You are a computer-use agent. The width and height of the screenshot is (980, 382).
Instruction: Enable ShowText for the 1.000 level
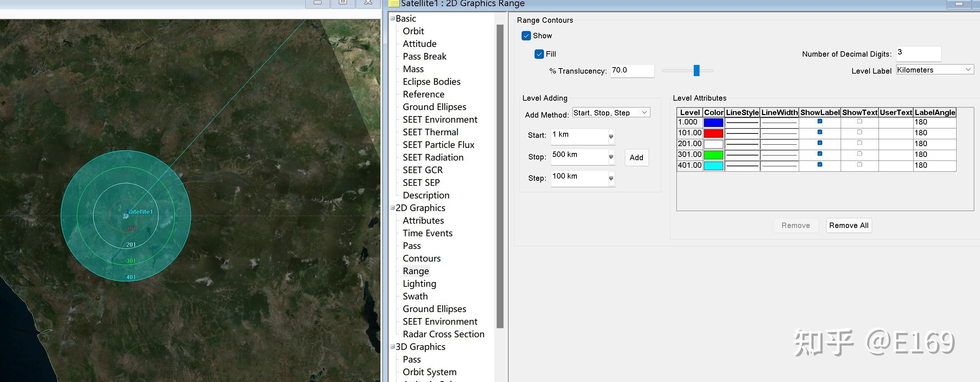tap(859, 122)
